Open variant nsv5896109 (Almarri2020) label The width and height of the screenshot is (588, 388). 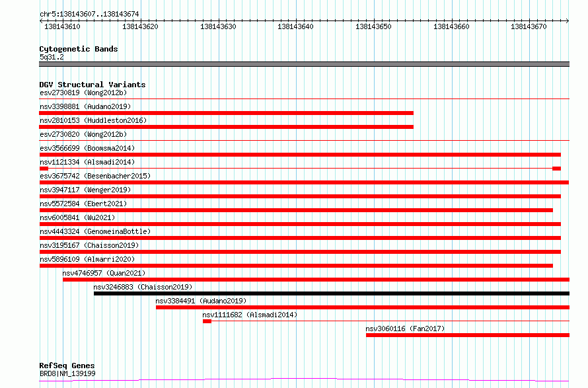click(x=87, y=259)
